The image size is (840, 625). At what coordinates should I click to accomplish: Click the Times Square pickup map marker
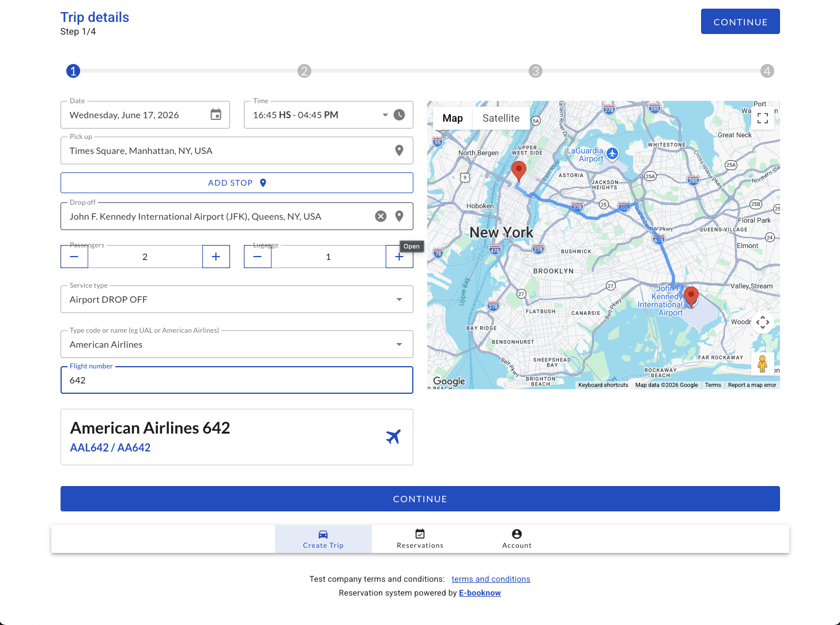pyautogui.click(x=519, y=171)
